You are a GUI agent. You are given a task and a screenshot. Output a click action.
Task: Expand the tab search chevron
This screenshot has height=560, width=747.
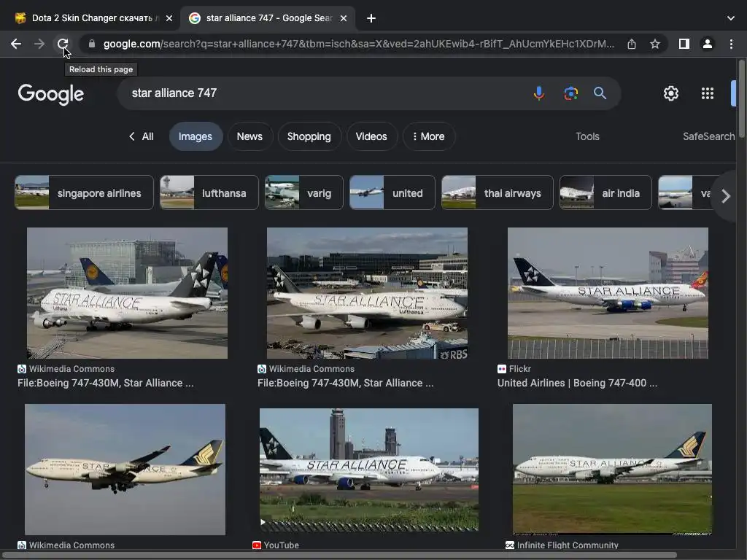[731, 18]
